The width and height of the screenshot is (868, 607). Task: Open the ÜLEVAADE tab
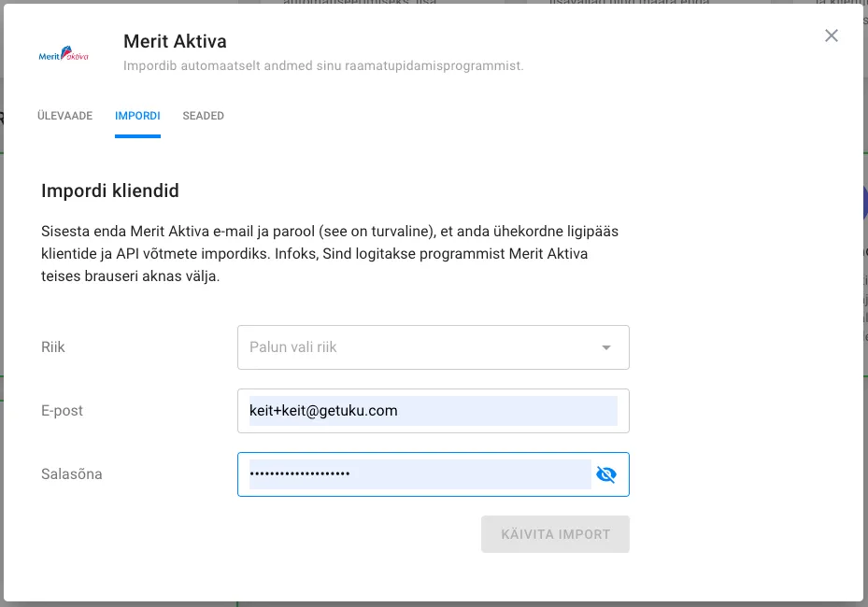click(64, 115)
